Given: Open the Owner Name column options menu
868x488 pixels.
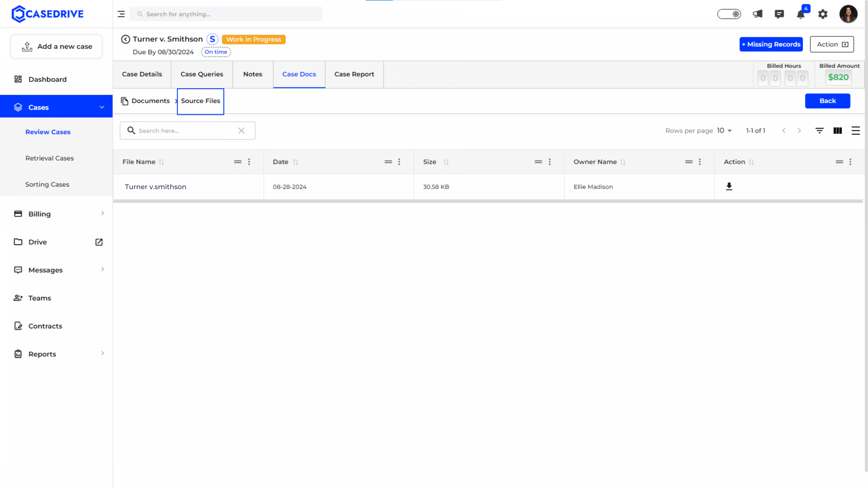Looking at the screenshot, I should point(700,162).
